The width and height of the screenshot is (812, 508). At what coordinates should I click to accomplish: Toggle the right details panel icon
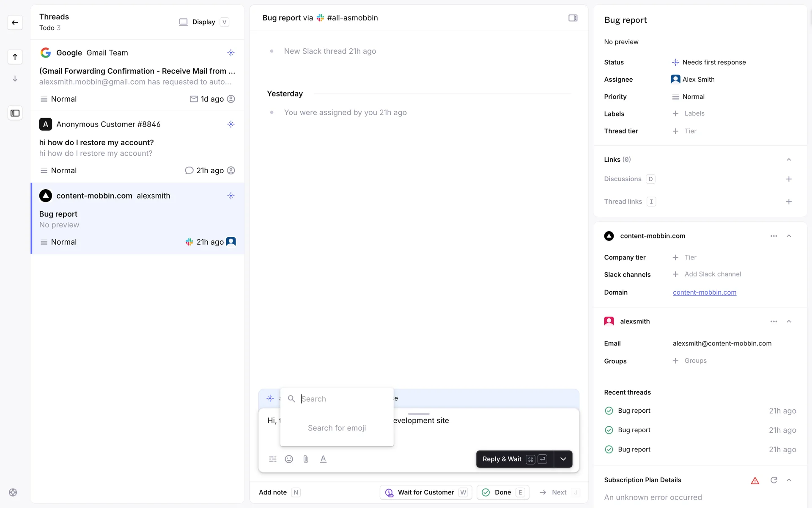[573, 18]
